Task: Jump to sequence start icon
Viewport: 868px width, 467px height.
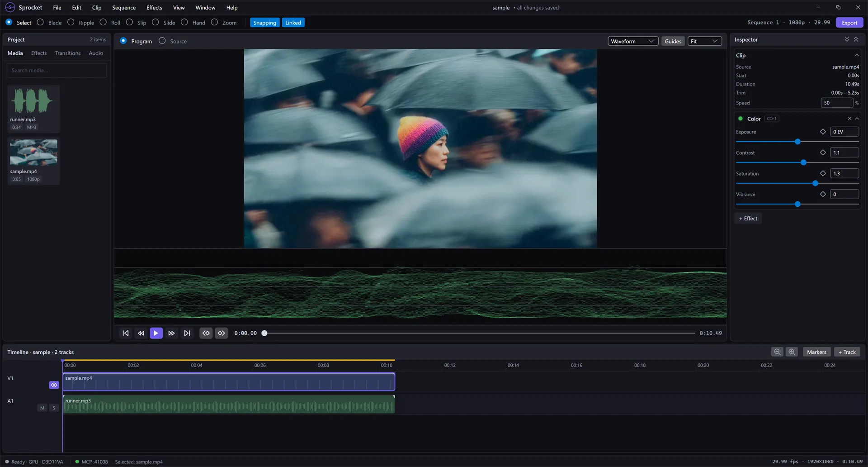Action: click(126, 333)
